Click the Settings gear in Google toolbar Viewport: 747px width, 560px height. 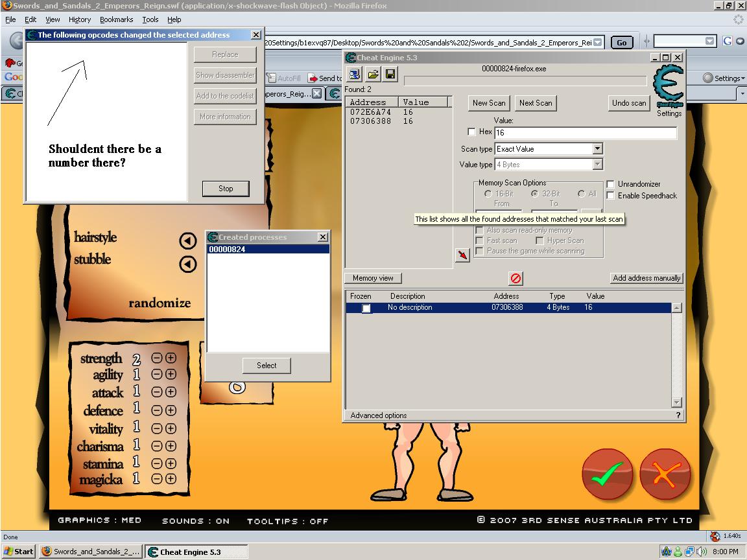point(708,78)
